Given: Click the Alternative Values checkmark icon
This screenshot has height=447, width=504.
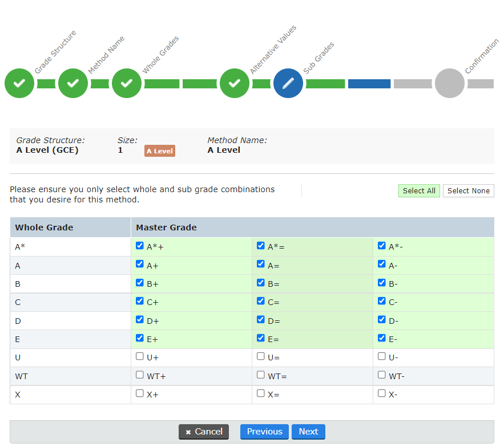Looking at the screenshot, I should click(x=234, y=83).
